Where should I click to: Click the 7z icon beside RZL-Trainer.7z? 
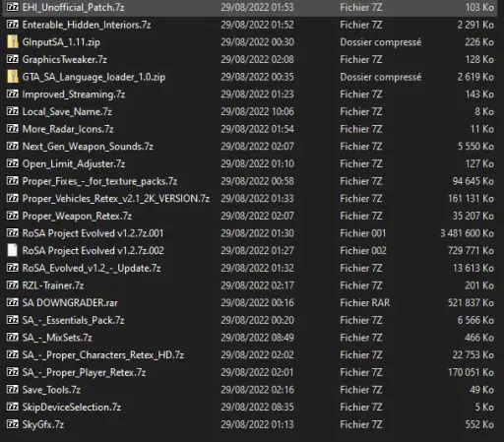coord(13,285)
